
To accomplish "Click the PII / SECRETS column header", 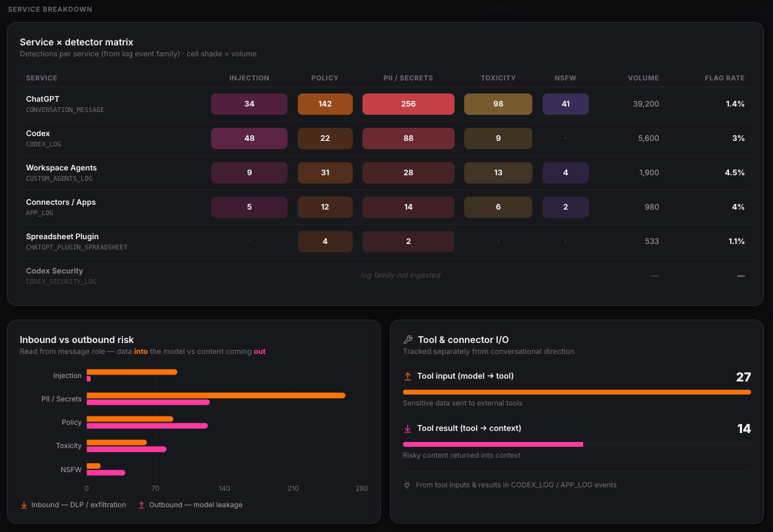I will tap(409, 78).
